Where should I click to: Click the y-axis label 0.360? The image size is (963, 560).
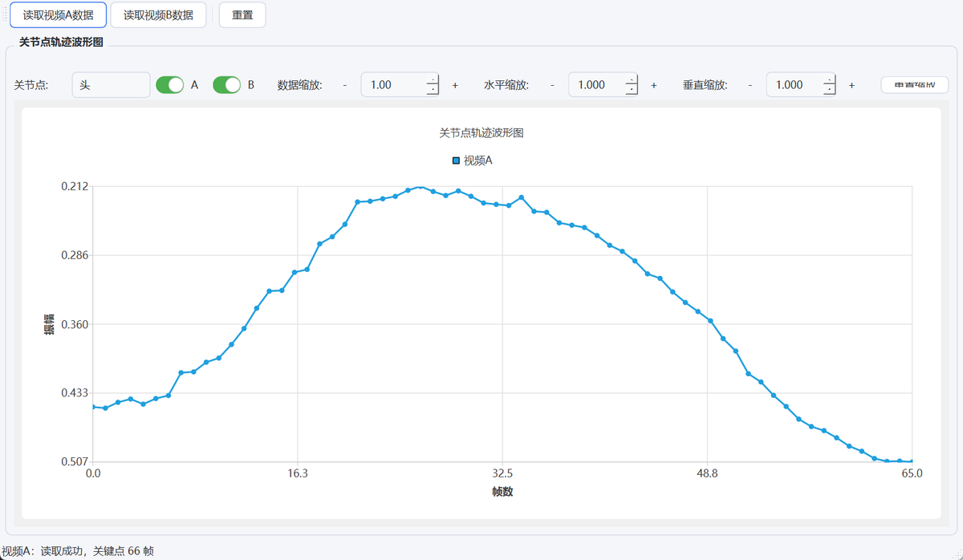pos(75,324)
